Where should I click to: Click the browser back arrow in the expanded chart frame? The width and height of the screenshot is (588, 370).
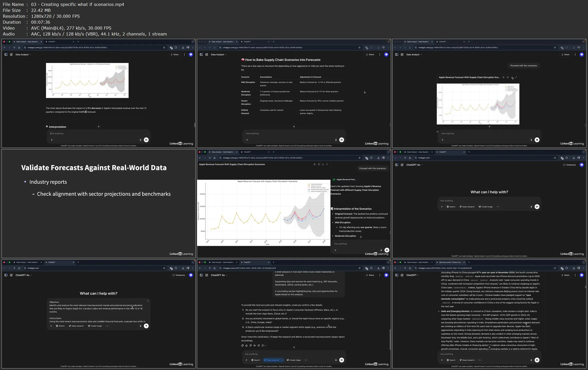coord(200,158)
